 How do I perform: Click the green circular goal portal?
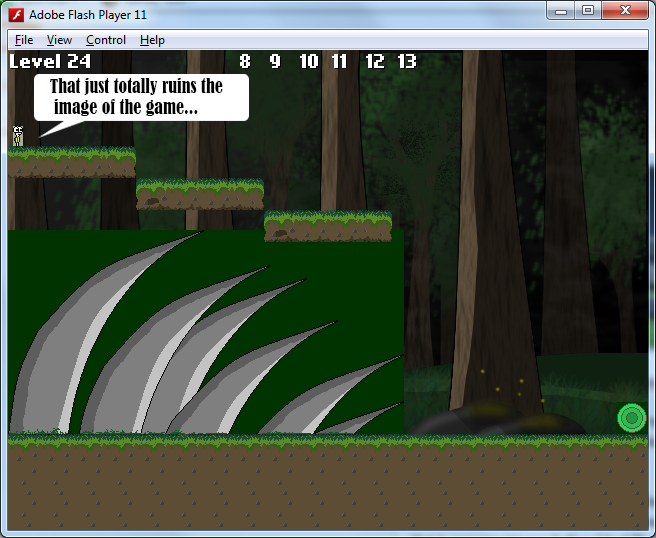pos(631,417)
